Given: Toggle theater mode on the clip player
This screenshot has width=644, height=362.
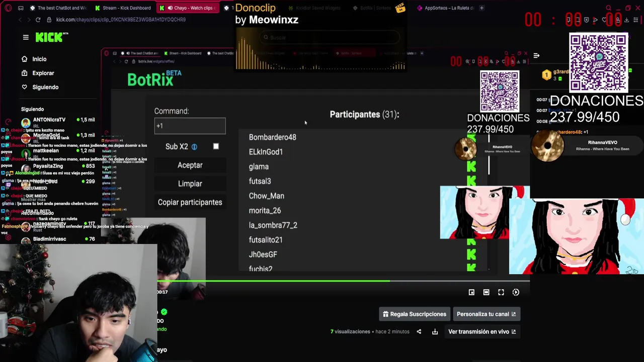Looking at the screenshot, I should 486,292.
